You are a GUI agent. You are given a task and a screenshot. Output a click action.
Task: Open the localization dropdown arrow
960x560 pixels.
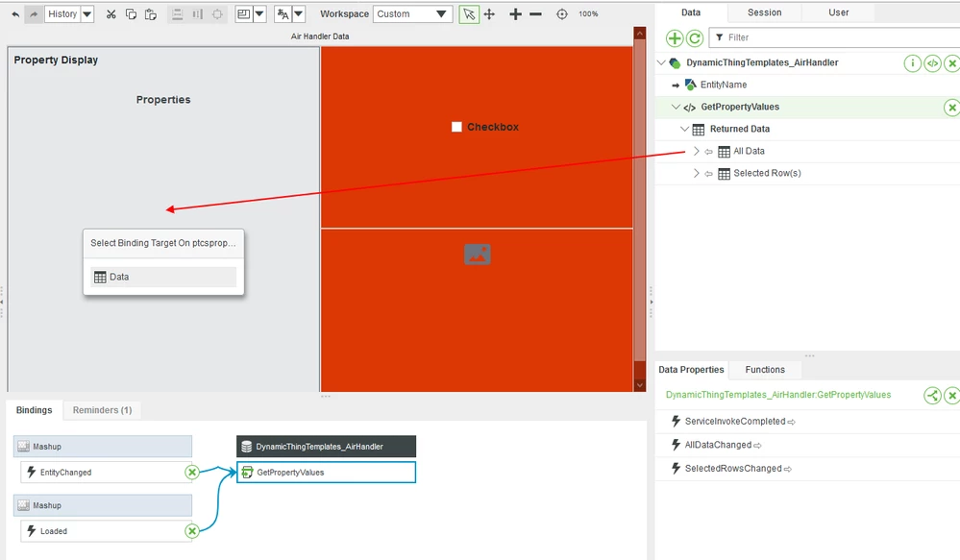click(x=299, y=14)
